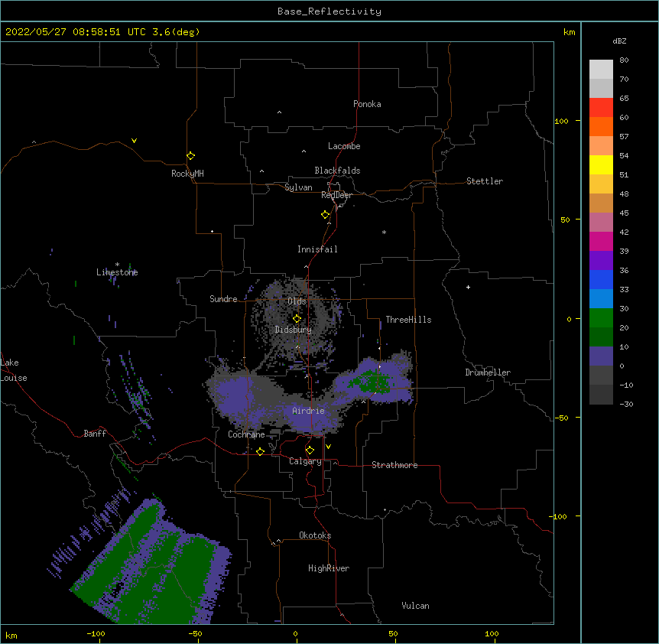Click the dBZ legend heading

[x=619, y=41]
